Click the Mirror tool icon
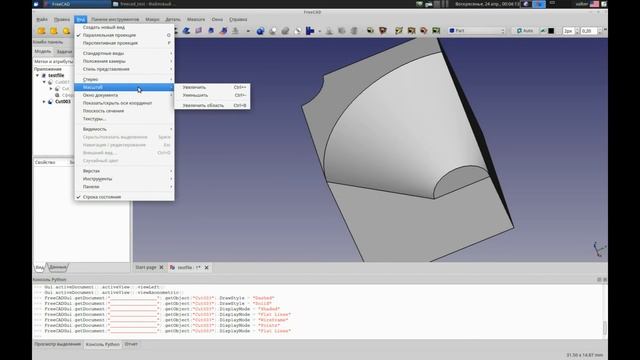The width and height of the screenshot is (640, 360). [x=211, y=31]
